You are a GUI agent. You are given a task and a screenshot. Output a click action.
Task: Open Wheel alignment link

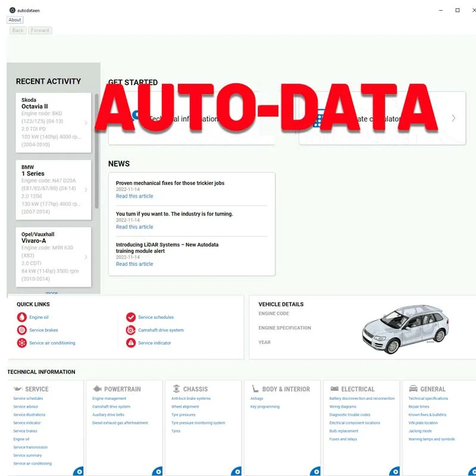[185, 407]
